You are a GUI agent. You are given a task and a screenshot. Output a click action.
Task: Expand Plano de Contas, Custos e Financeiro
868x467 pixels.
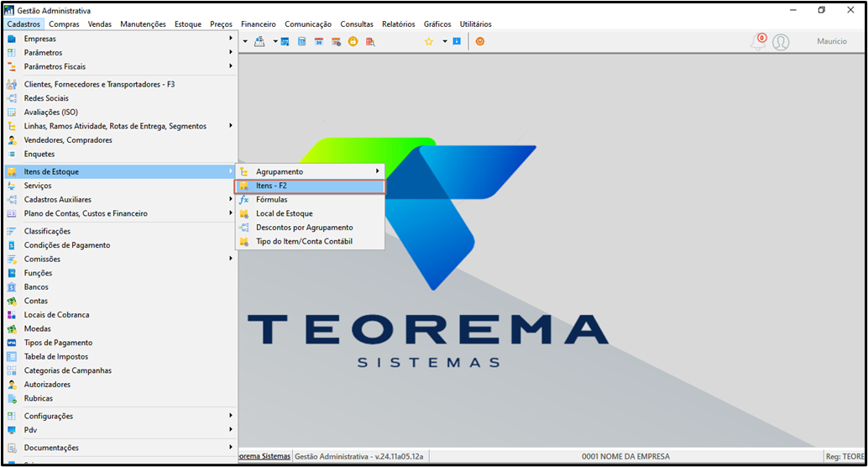pyautogui.click(x=231, y=213)
